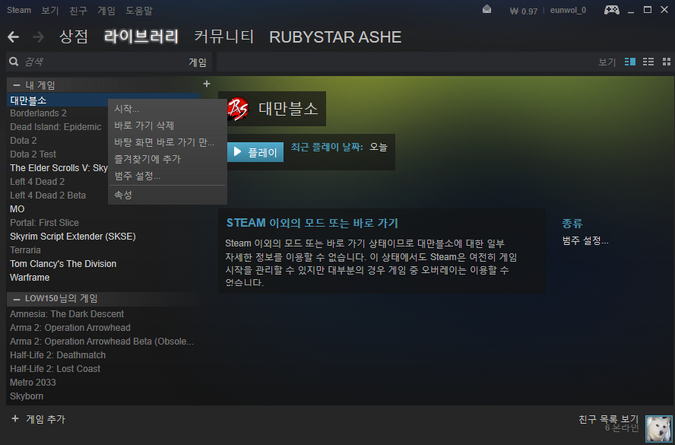Screen dimensions: 675x445
Task: Select Arma 2: Operation Arrowhead Beta (Obsolete)
Action: pos(102,341)
